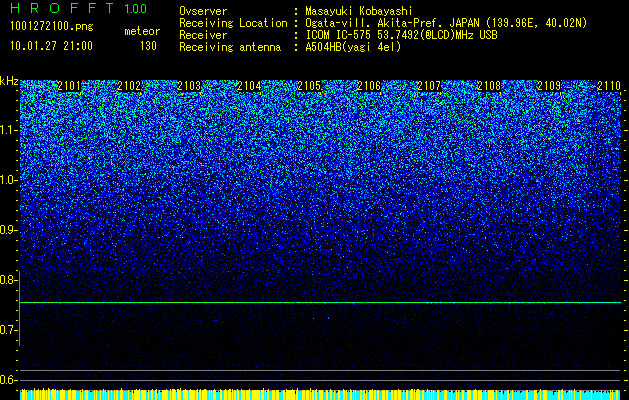Screen dimensions: 629x400
Task: Click the 2102 time marker
Action: tap(129, 86)
